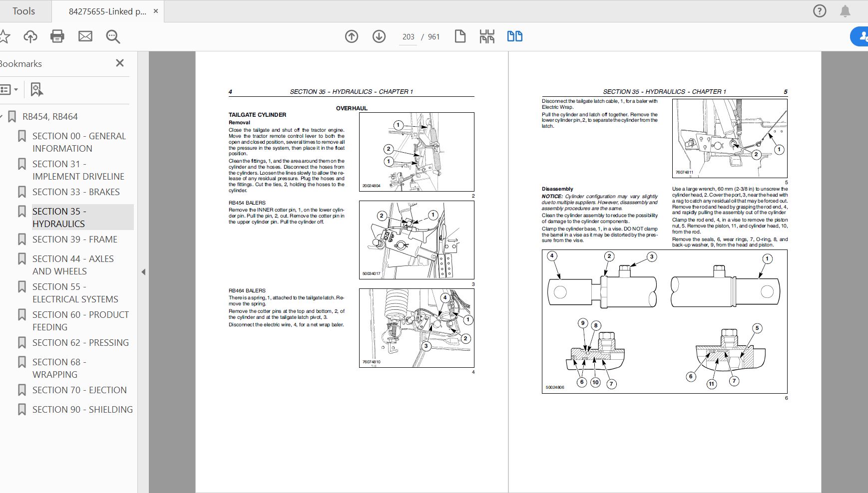Click the TAILGATE CYLINDER heading
The height and width of the screenshot is (493, 868).
click(x=257, y=115)
